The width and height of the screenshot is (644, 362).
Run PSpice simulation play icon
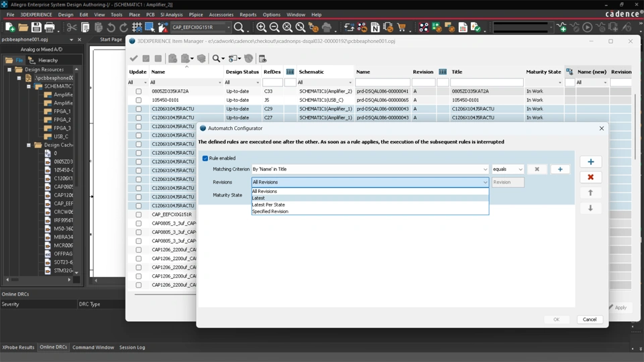pyautogui.click(x=588, y=27)
